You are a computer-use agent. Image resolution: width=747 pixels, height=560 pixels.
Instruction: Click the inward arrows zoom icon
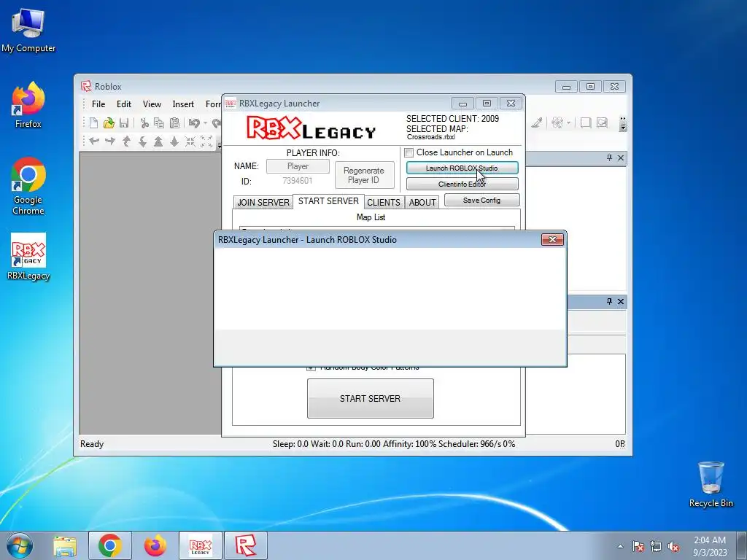190,141
